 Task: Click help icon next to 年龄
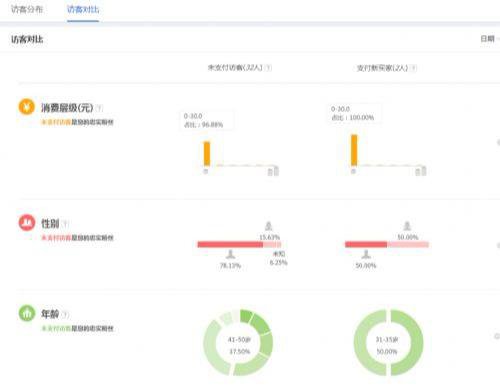(65, 314)
